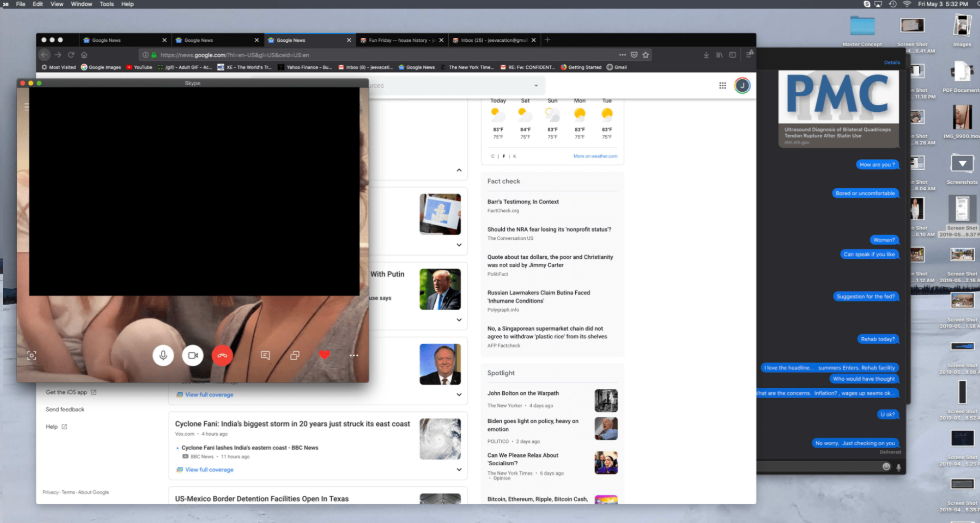This screenshot has height=523, width=980.
Task: Click the Messages text input field
Action: (x=817, y=466)
